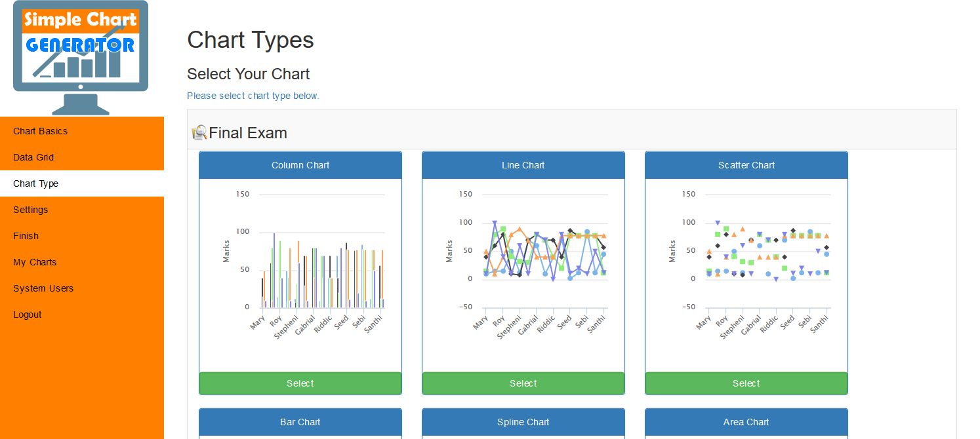Open the System Users page
Screen dimensions: 980x439
(x=43, y=288)
